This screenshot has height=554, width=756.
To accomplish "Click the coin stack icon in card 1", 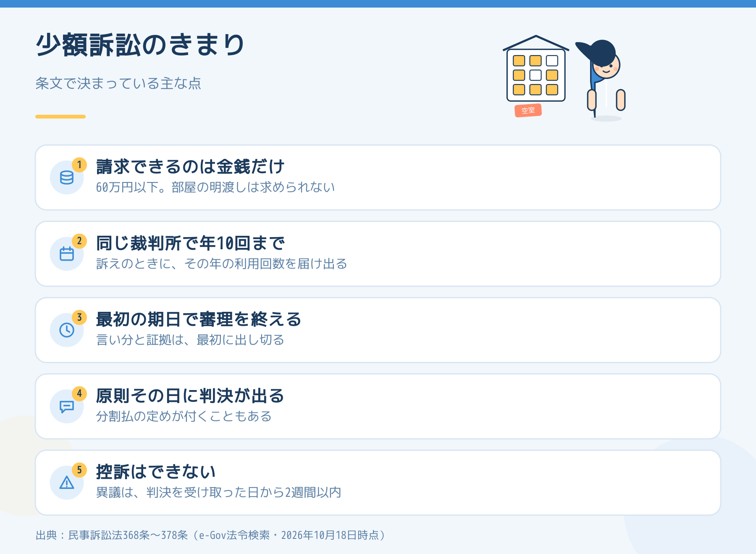I will pyautogui.click(x=67, y=178).
